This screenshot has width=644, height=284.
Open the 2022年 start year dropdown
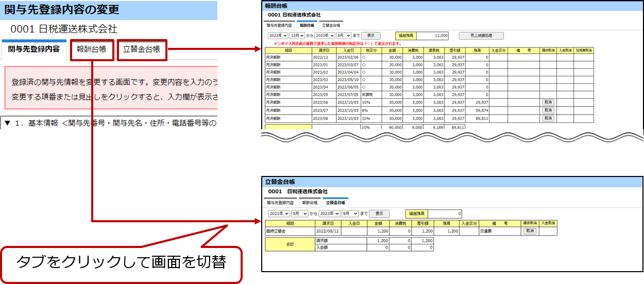click(277, 35)
